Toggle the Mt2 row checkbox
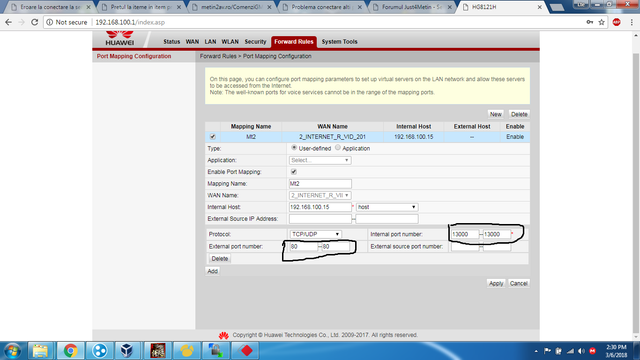Screen dimensions: 640x360 coord(212,137)
